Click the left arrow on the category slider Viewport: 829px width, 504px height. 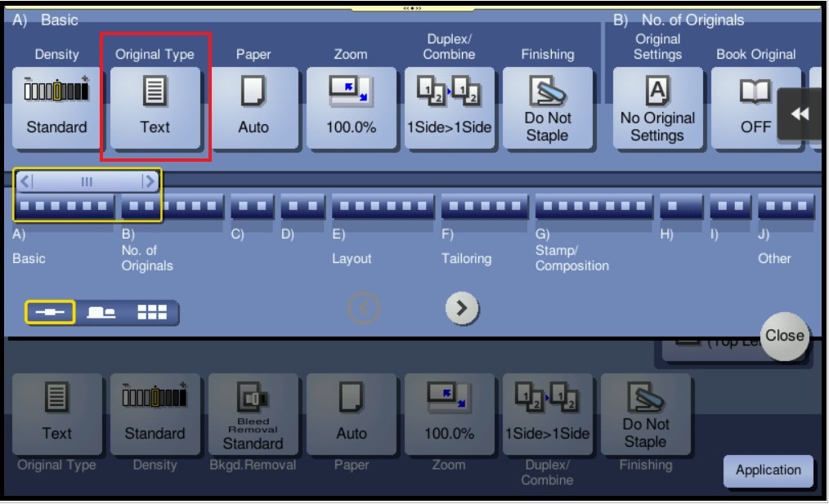(25, 181)
